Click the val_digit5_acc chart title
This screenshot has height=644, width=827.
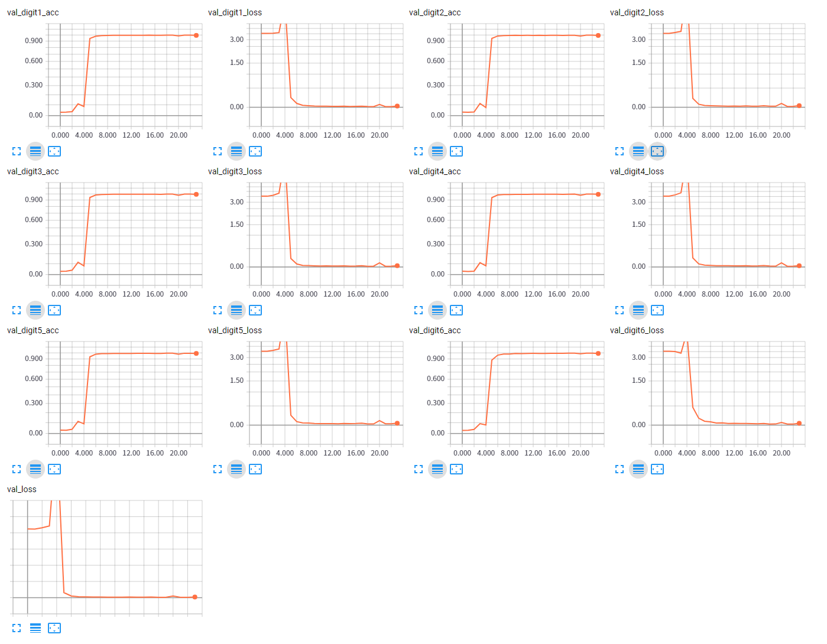pyautogui.click(x=33, y=330)
